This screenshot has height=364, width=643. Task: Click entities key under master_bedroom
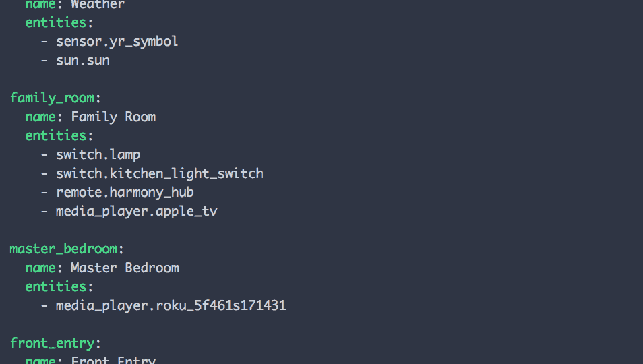pyautogui.click(x=56, y=287)
